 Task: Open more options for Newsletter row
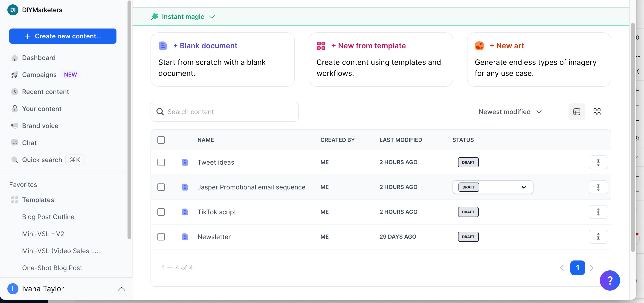coord(598,237)
